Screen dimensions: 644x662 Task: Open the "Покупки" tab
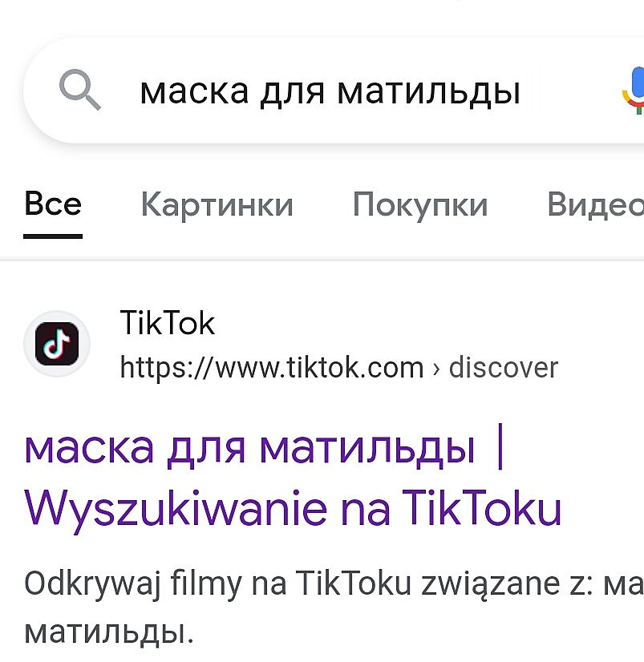(x=419, y=204)
